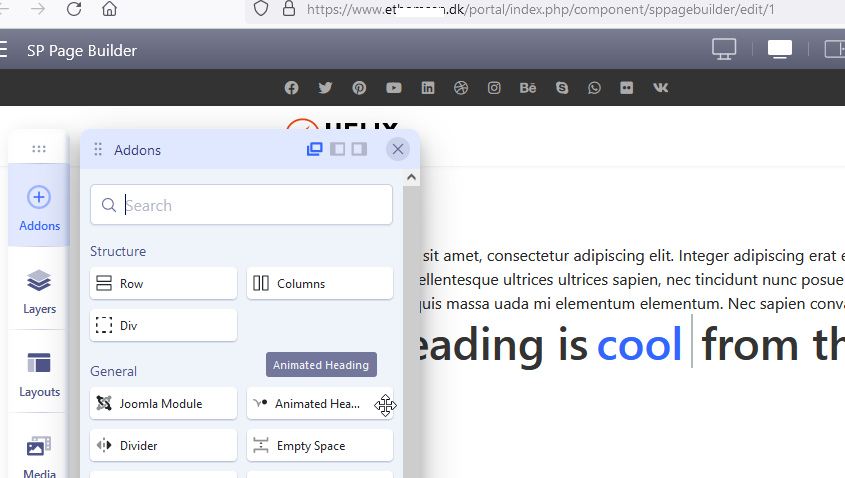Switch to desktop monitor preview mode
The width and height of the screenshot is (845, 478).
[724, 49]
